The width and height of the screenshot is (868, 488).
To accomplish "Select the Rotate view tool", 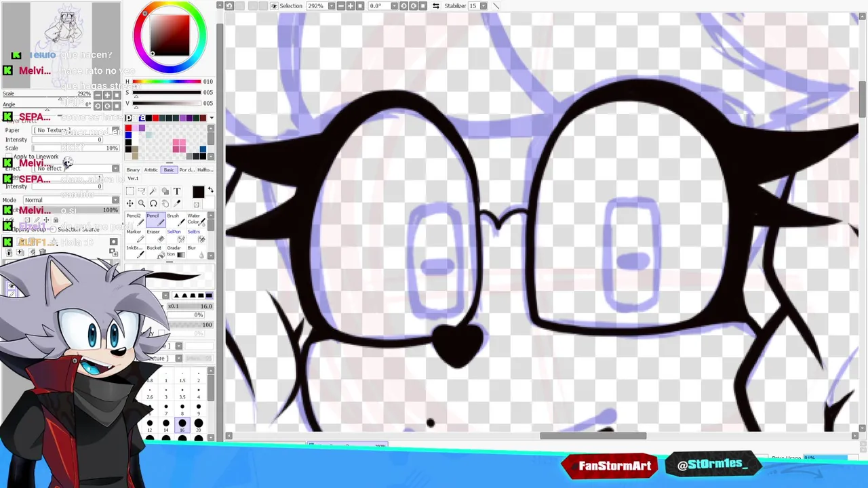I will click(153, 203).
